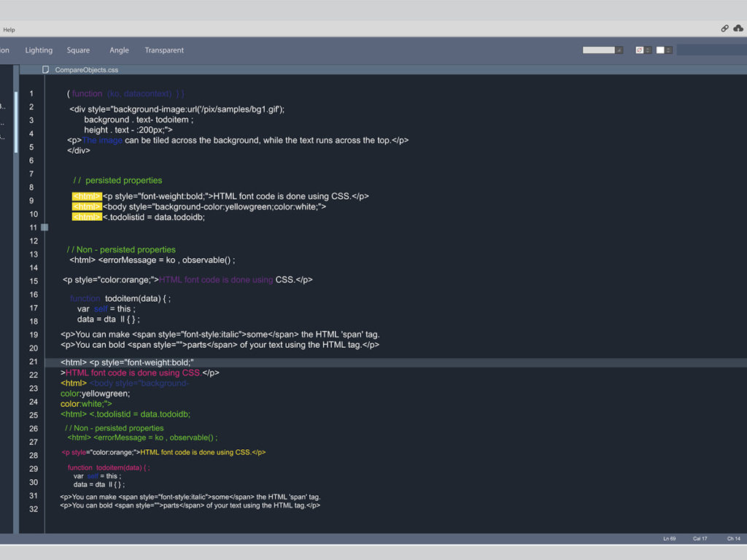Pick the Transparent toolbar option
Screen dimensions: 747x560
point(164,50)
